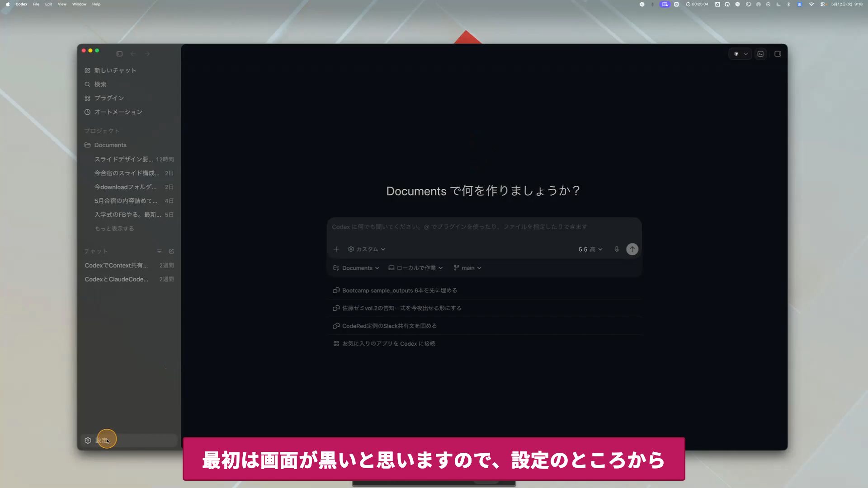Open the Edit menu
Screen dimensions: 868x488
tap(48, 4)
